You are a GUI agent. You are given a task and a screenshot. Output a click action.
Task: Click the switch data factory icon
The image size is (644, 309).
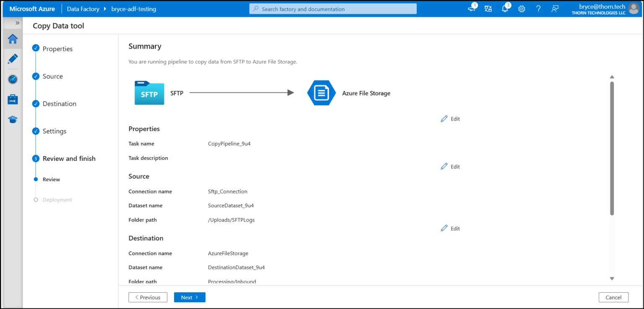tap(488, 8)
